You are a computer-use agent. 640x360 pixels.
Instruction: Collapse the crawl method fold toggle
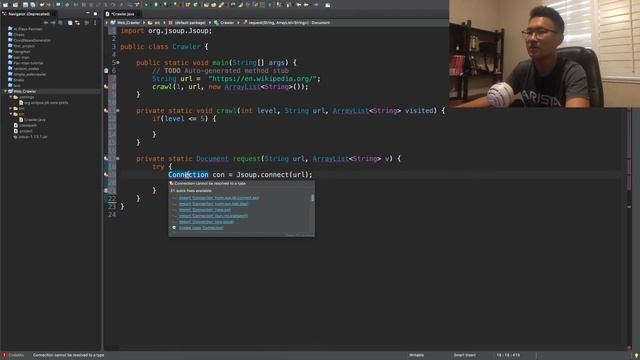click(x=118, y=111)
